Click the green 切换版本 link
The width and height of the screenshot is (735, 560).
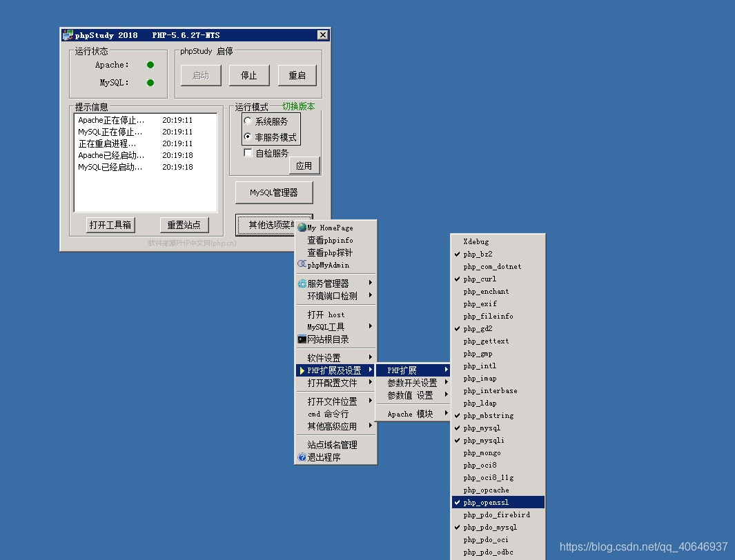coord(299,106)
